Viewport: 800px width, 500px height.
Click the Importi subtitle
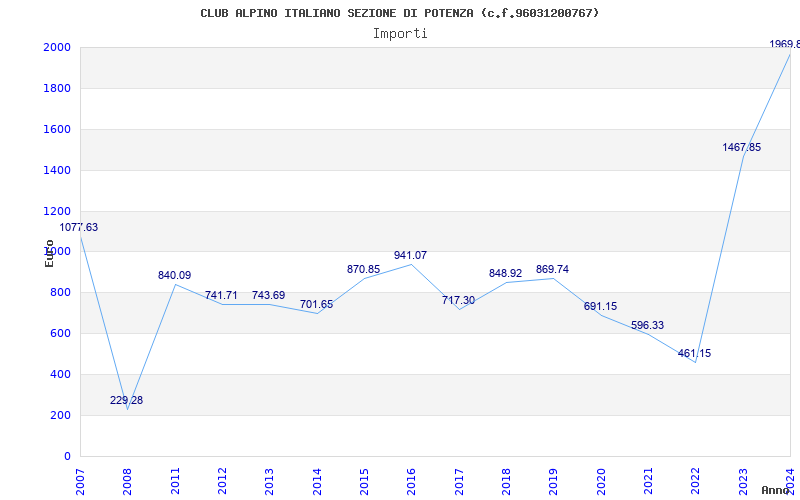point(400,34)
